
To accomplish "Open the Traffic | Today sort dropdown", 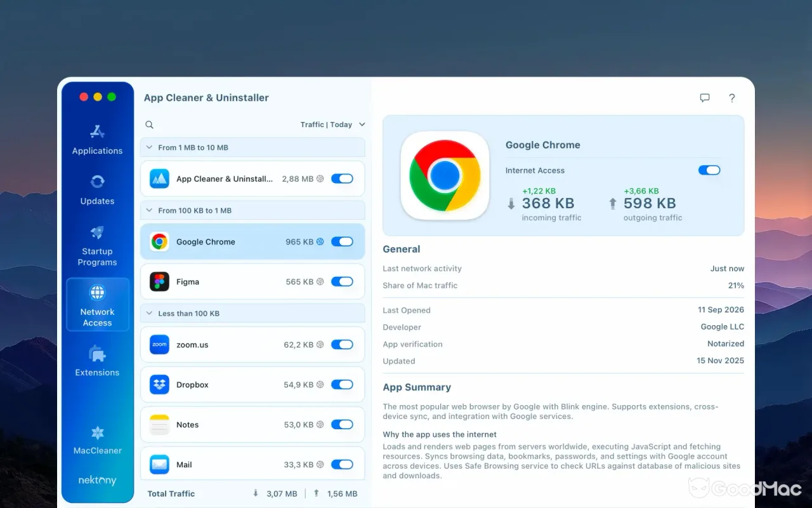I will coord(332,124).
